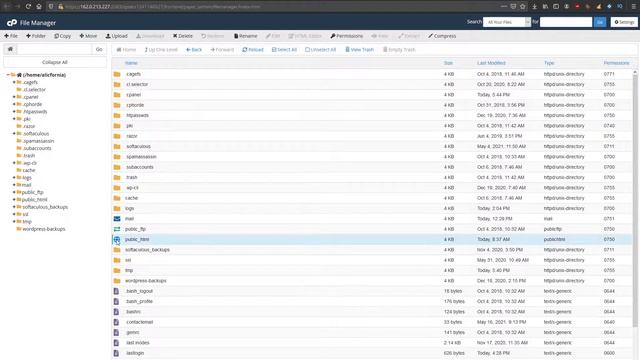The height and width of the screenshot is (360, 640).
Task: Sort by Last Modified column header
Action: (491, 63)
